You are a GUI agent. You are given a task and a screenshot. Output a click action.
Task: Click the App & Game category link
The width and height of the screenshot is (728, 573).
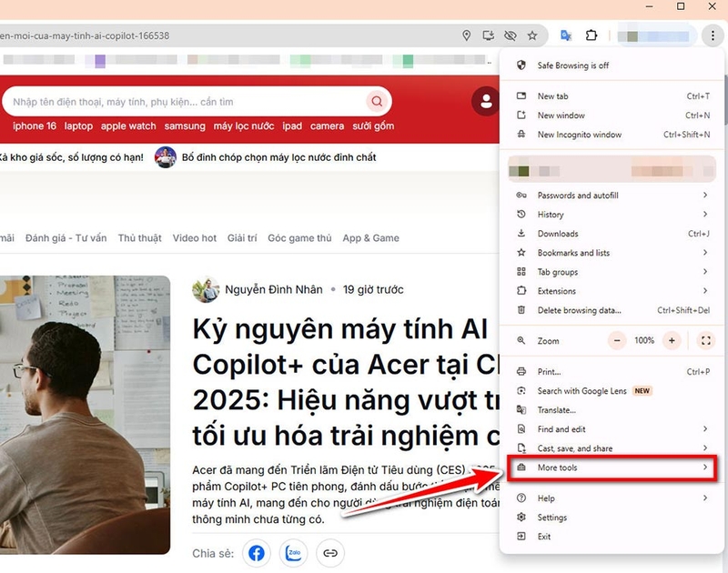pos(370,238)
